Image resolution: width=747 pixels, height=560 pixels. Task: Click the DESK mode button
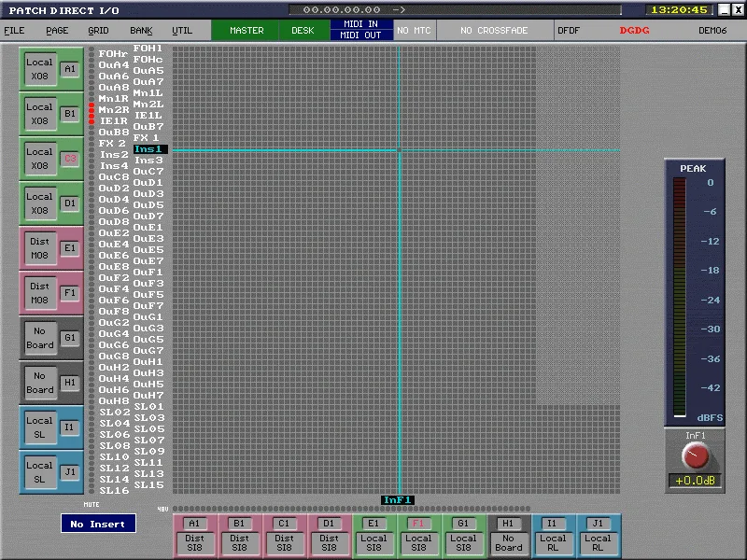coord(303,30)
